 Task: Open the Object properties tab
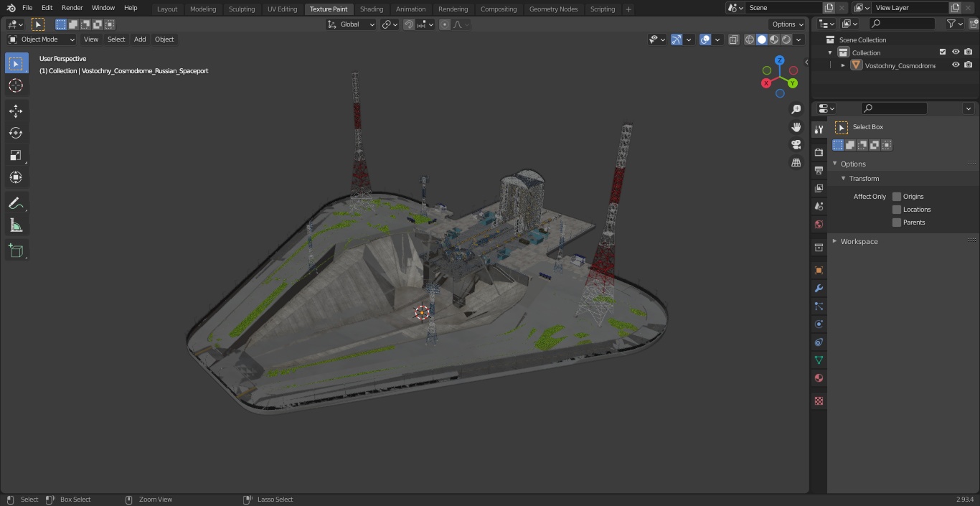pyautogui.click(x=819, y=271)
